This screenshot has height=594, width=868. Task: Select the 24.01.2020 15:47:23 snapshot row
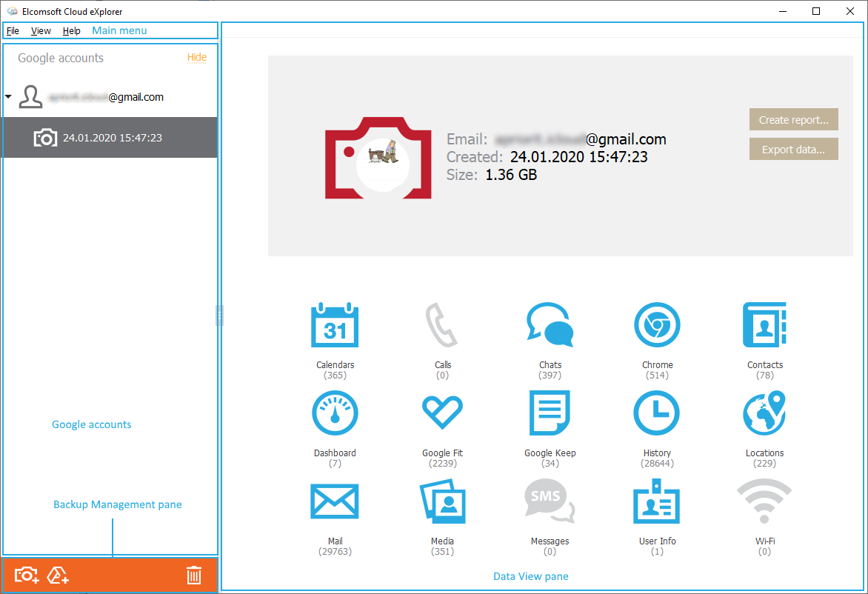click(x=110, y=137)
